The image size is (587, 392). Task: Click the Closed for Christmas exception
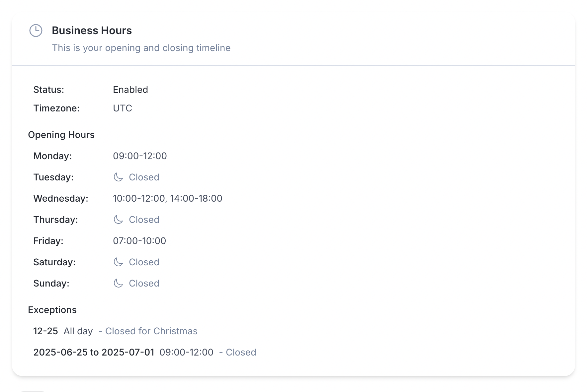[151, 331]
